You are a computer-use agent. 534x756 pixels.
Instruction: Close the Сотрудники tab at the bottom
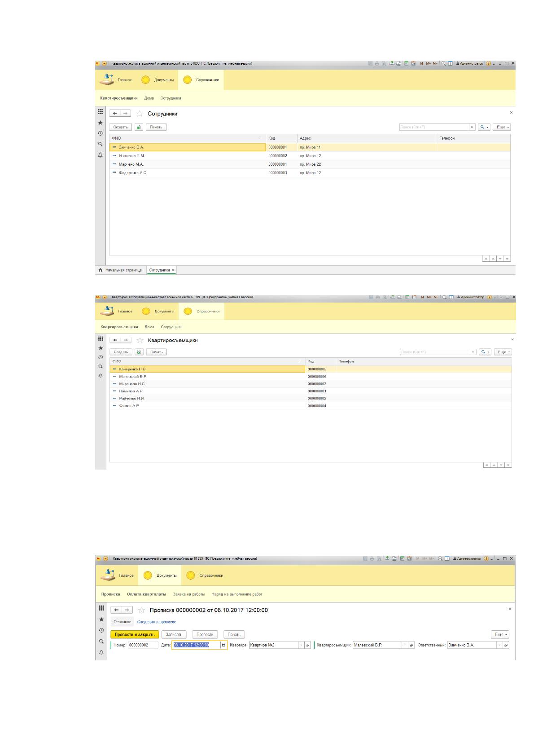pyautogui.click(x=174, y=270)
